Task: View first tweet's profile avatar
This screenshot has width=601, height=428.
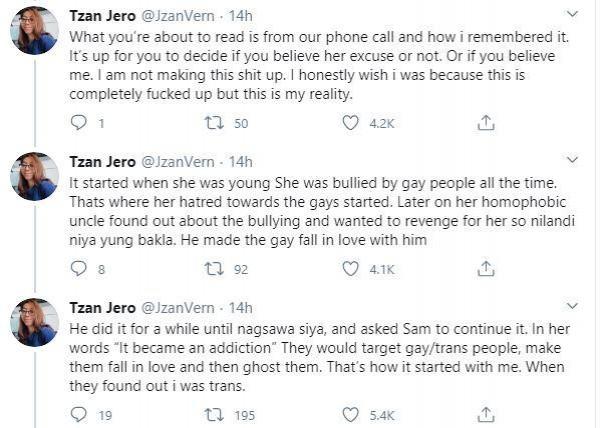Action: click(34, 30)
